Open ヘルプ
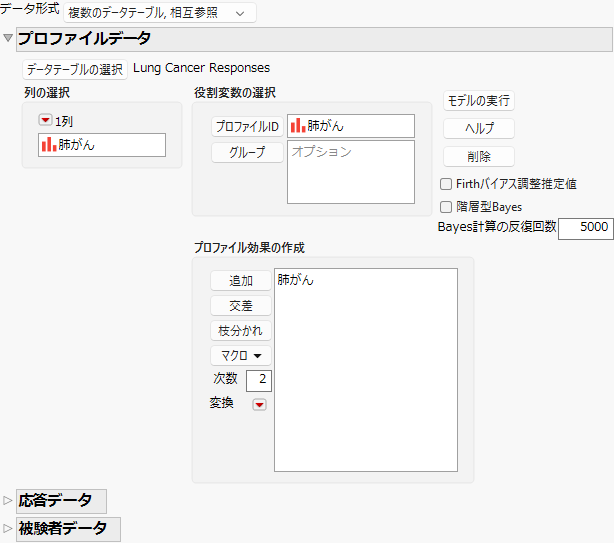Image resolution: width=614 pixels, height=543 pixels. [x=479, y=128]
